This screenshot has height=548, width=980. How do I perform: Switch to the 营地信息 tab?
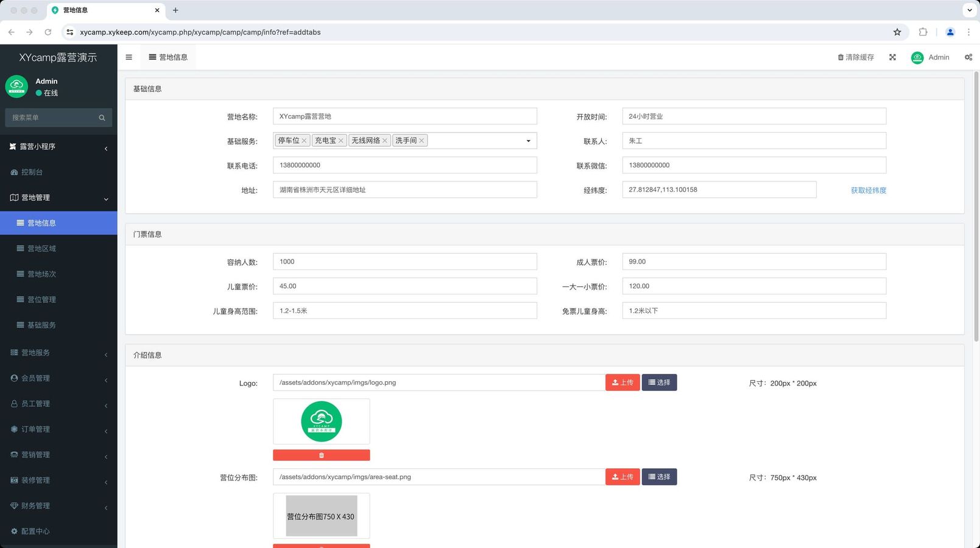[x=168, y=57]
